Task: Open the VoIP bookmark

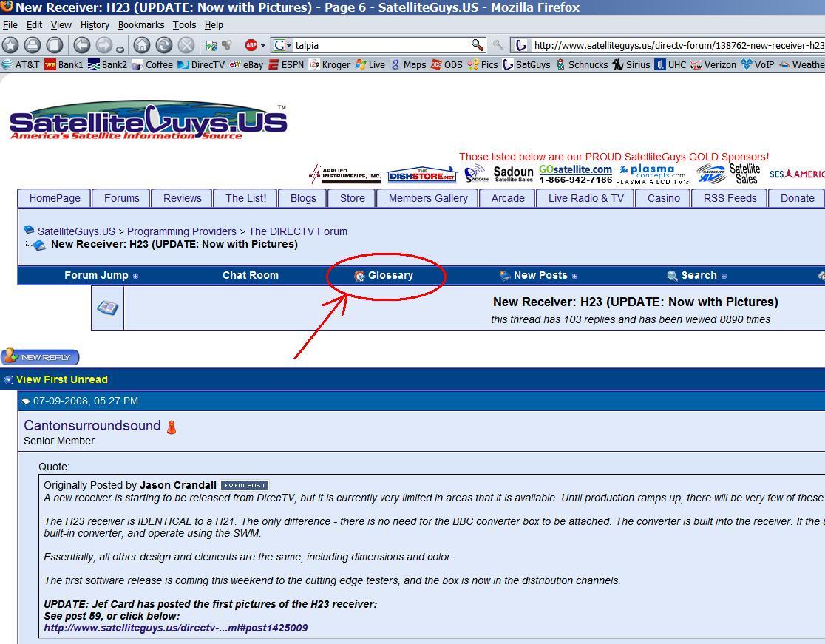Action: click(x=757, y=65)
